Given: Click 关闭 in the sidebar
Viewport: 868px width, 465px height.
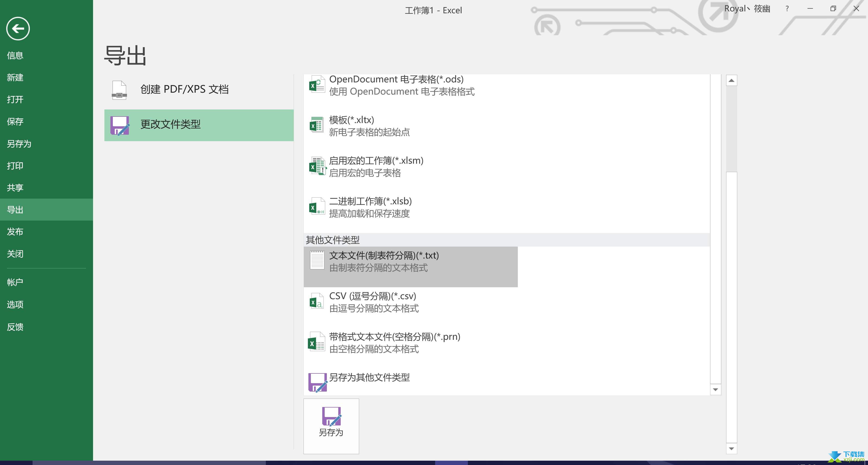Looking at the screenshot, I should (46, 254).
